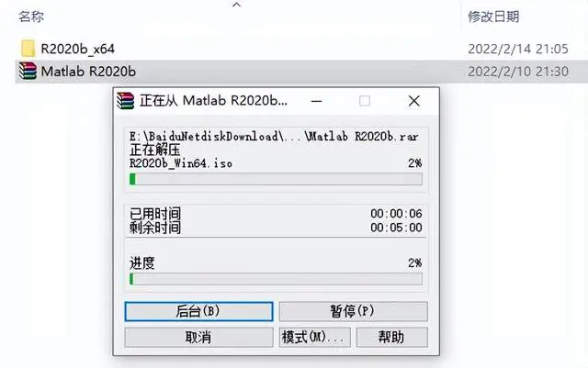Select the R2020b_x64 folder icon
This screenshot has width=588, height=368.
pyautogui.click(x=28, y=49)
